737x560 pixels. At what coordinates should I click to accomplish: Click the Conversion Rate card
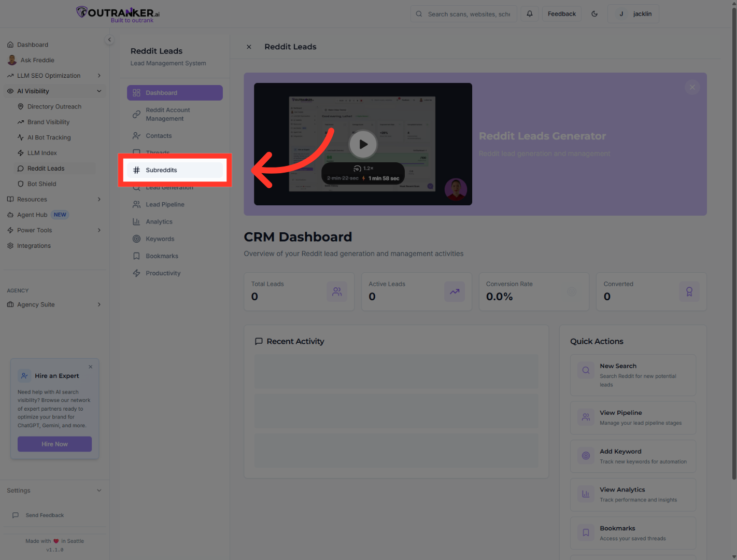(534, 292)
